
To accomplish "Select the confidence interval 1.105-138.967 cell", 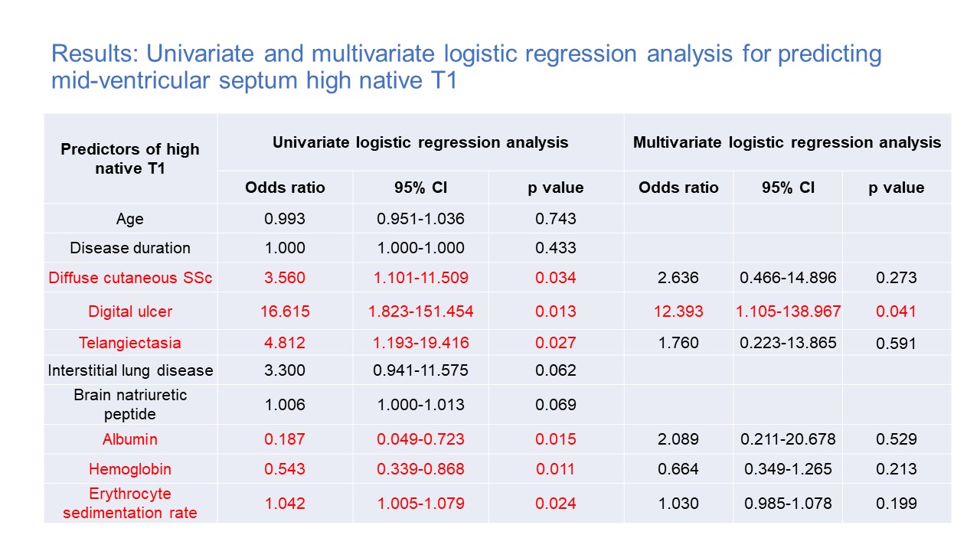I will pyautogui.click(x=788, y=311).
